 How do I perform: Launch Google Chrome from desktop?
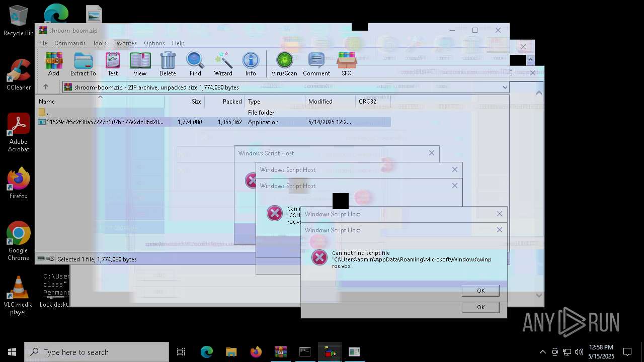click(x=19, y=241)
